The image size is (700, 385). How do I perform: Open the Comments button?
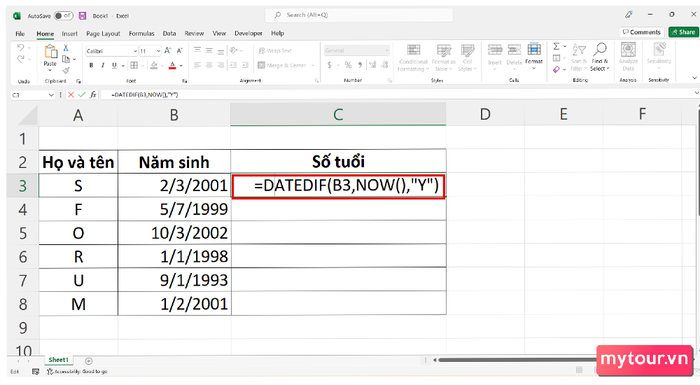pyautogui.click(x=642, y=32)
